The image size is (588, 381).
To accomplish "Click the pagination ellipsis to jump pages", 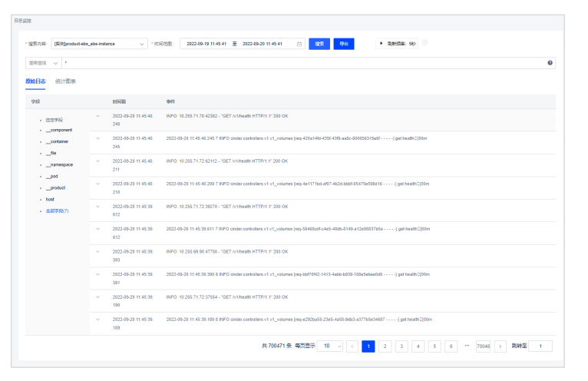I will click(x=467, y=346).
